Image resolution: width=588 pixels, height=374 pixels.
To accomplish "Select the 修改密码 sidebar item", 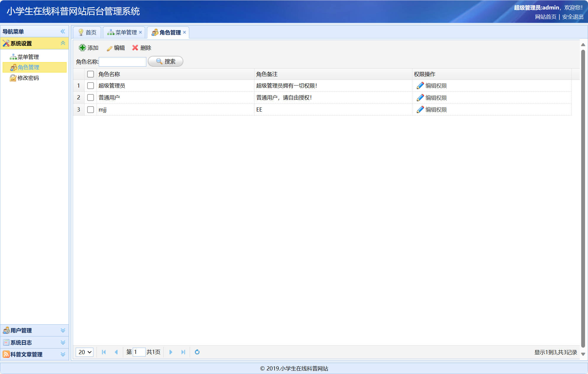I will coord(28,78).
